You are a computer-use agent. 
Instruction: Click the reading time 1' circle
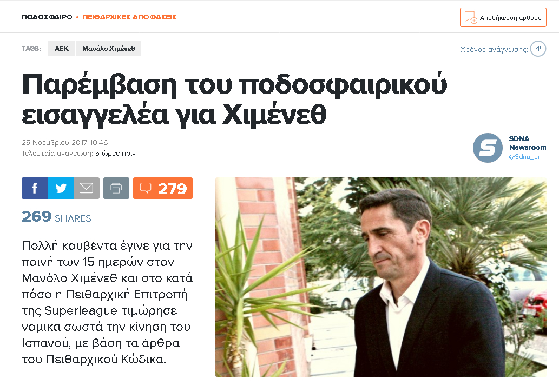(x=538, y=49)
